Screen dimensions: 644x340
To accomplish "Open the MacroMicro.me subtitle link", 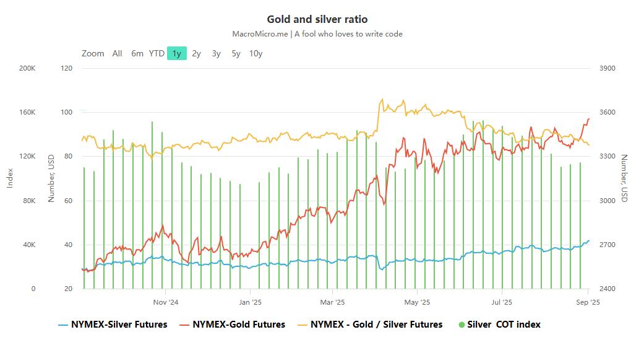I will [255, 34].
